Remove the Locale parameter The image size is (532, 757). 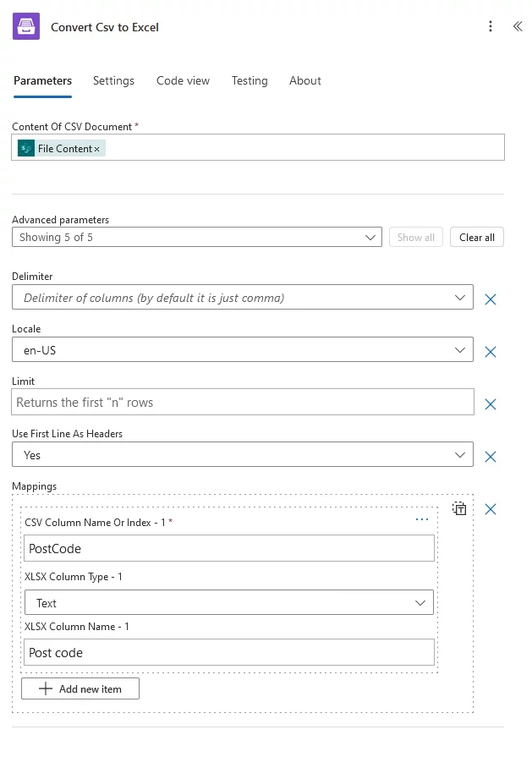491,352
